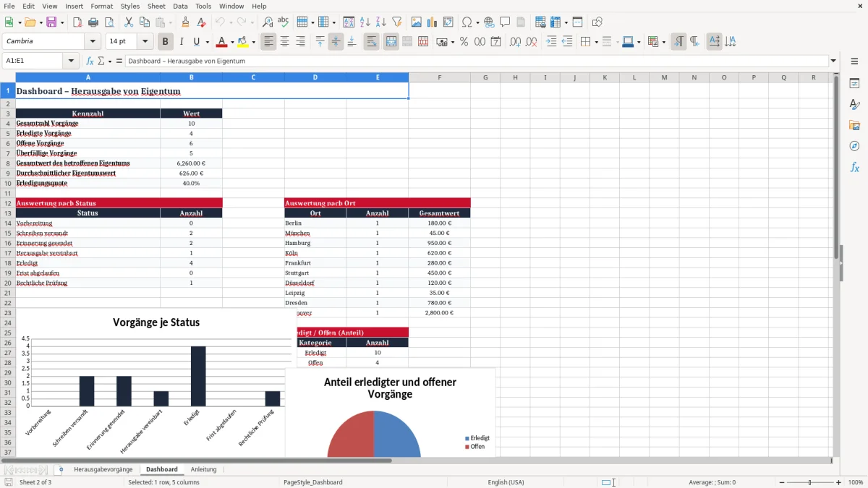The height and width of the screenshot is (488, 868).
Task: Select the Clone Formatting paintbrush
Action: [x=185, y=22]
